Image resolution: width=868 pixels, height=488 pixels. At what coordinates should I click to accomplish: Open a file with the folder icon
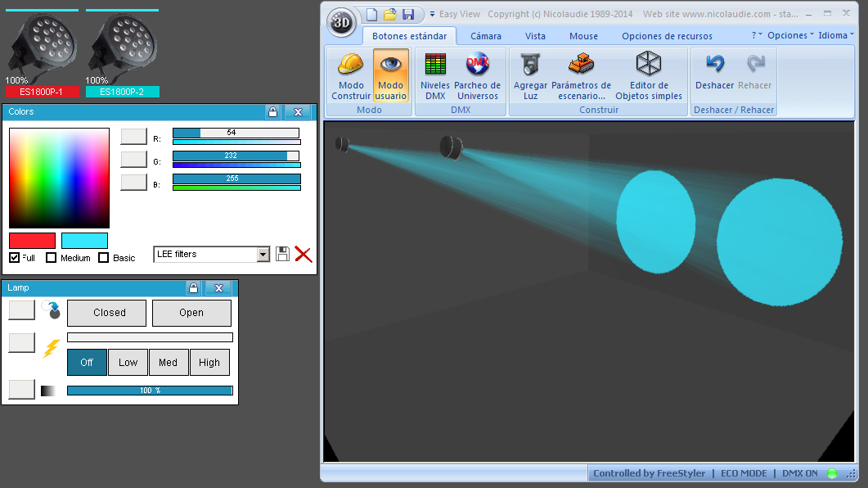coord(390,15)
